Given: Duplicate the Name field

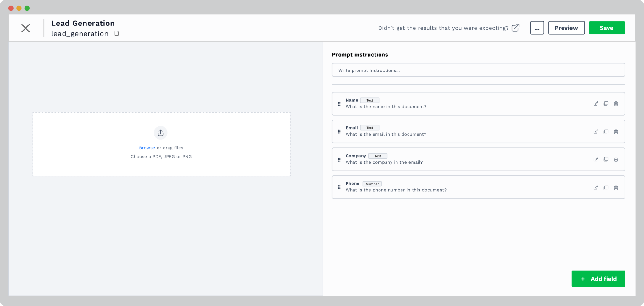Looking at the screenshot, I should [606, 103].
